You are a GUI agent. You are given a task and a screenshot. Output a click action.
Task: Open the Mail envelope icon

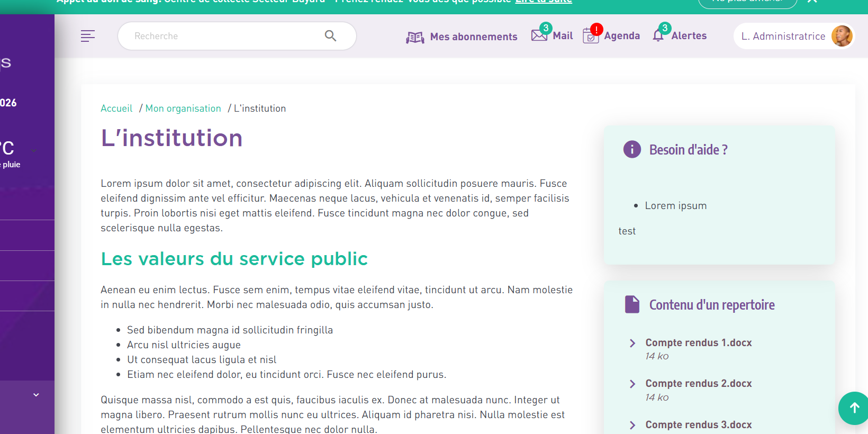click(539, 35)
